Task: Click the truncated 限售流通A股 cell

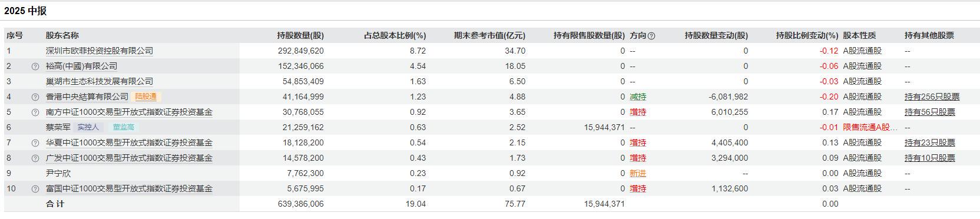Action: 870,127
